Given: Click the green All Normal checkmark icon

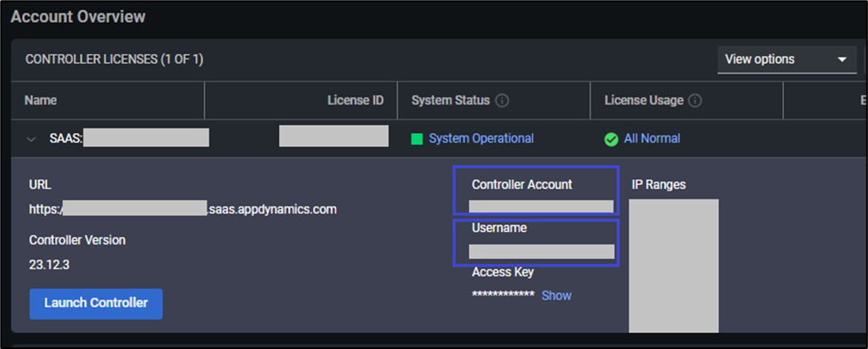Looking at the screenshot, I should pyautogui.click(x=611, y=139).
